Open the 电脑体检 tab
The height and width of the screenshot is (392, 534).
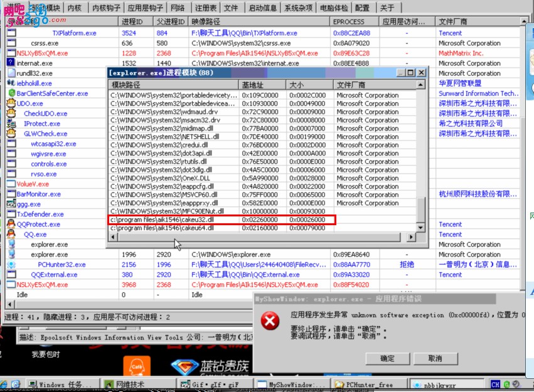tap(334, 8)
